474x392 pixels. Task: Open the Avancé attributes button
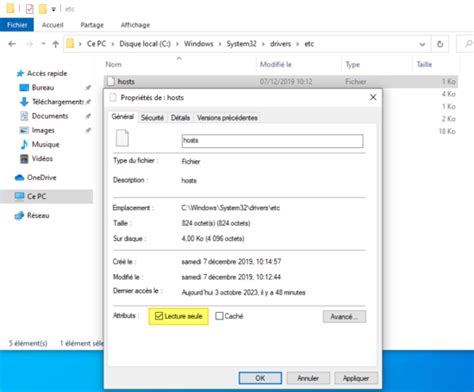pos(344,317)
